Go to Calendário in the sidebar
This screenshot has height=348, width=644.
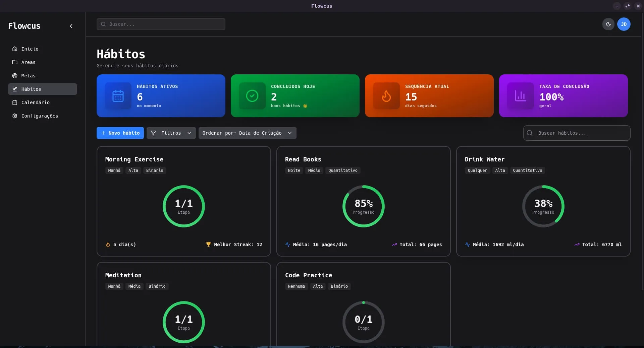pyautogui.click(x=35, y=102)
